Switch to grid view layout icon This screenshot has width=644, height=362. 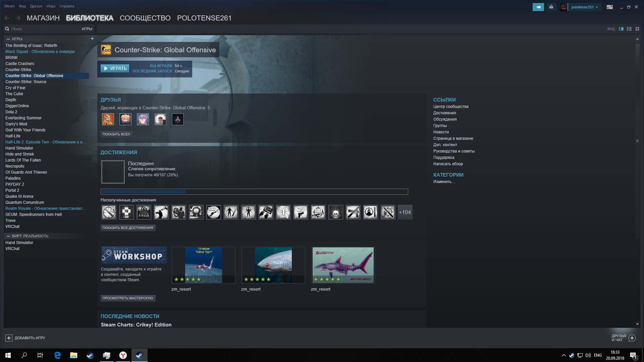637,29
